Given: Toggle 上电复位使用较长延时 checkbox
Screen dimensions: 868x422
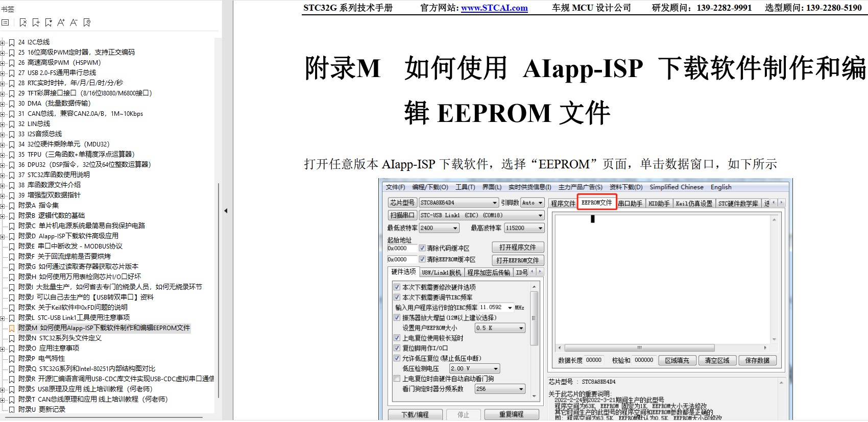Looking at the screenshot, I should pyautogui.click(x=397, y=338).
